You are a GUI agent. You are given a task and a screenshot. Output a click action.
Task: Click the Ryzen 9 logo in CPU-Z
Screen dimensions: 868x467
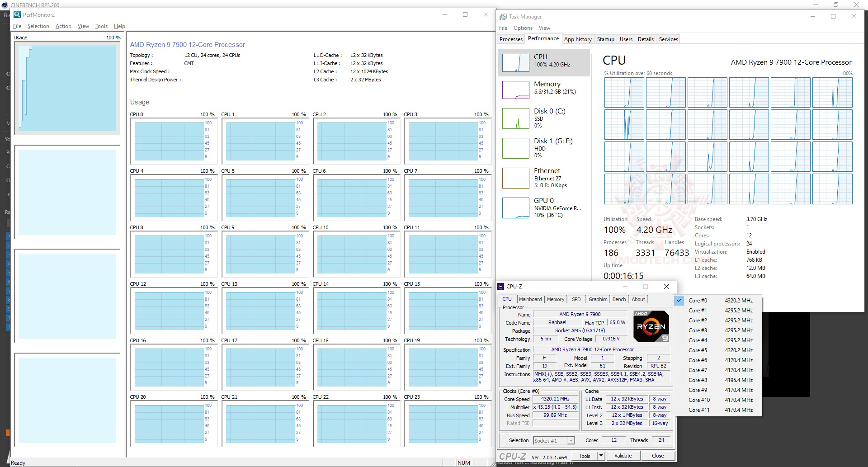pyautogui.click(x=651, y=326)
